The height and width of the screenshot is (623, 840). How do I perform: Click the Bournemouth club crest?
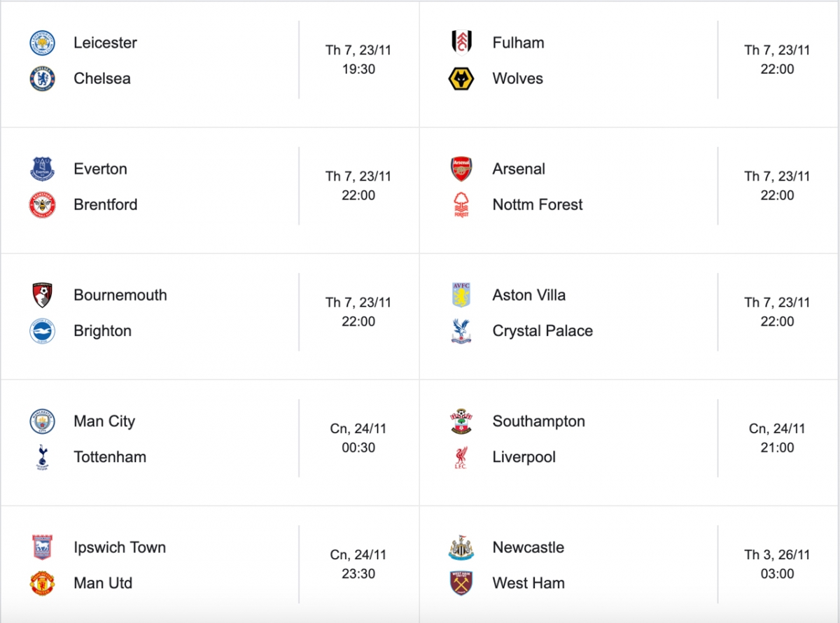point(42,295)
